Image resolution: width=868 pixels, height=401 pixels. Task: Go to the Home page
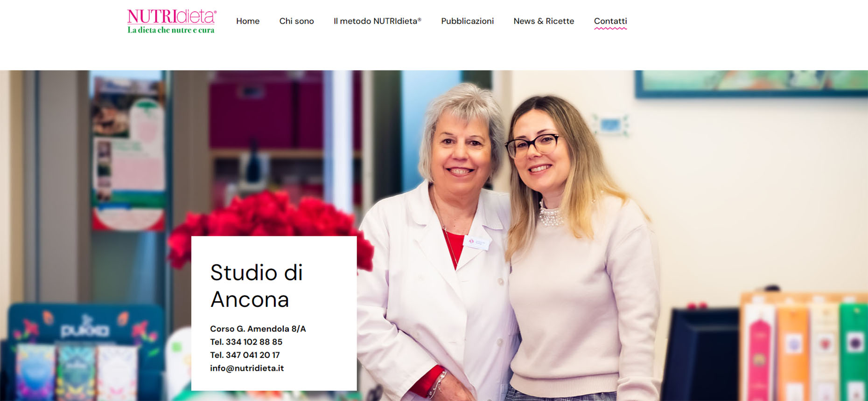tap(248, 21)
